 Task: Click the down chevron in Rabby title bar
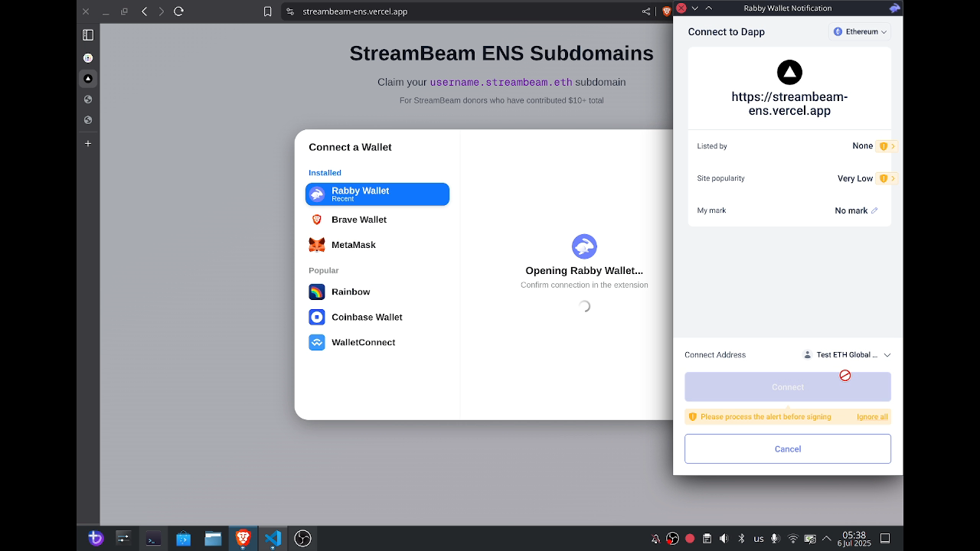[694, 8]
